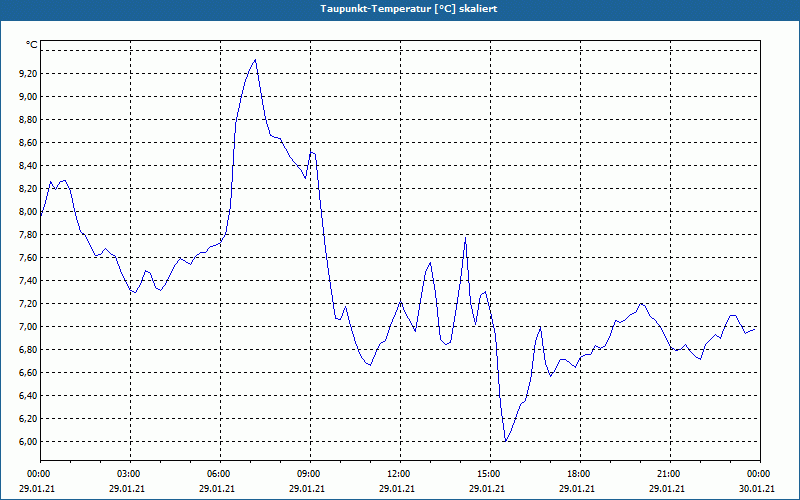Click the 7,60 y-axis value
The width and height of the screenshot is (800, 500).
coord(28,258)
